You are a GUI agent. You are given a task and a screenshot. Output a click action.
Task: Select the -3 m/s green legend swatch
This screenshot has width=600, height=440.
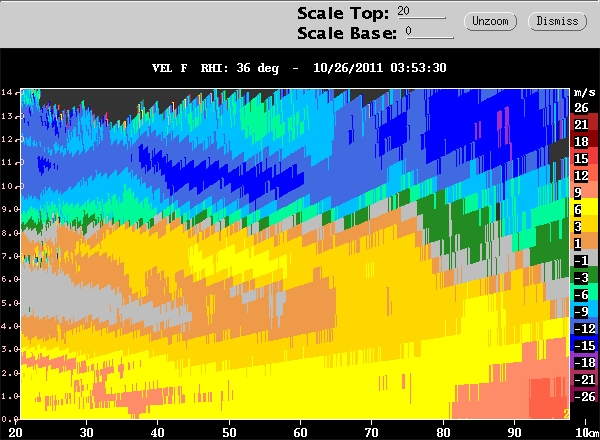coord(584,277)
